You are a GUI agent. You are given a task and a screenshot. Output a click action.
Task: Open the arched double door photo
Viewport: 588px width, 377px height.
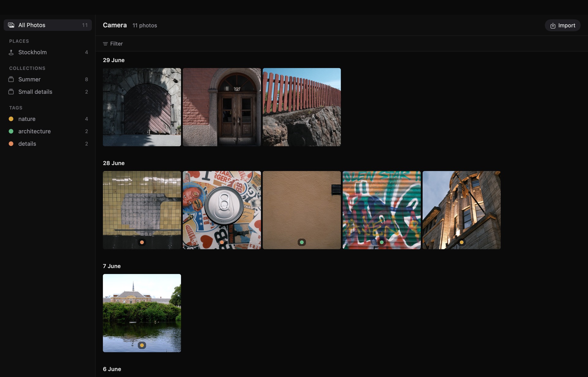click(x=222, y=107)
